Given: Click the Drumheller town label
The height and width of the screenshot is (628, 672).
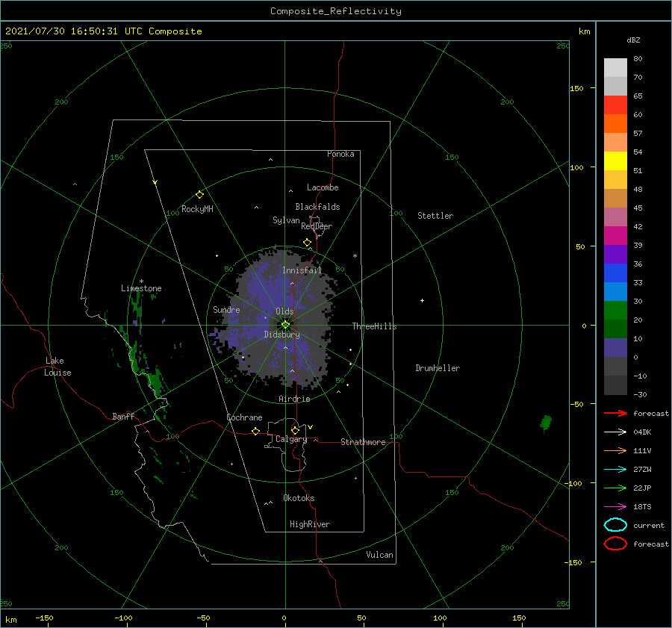Looking at the screenshot, I should pos(437,368).
